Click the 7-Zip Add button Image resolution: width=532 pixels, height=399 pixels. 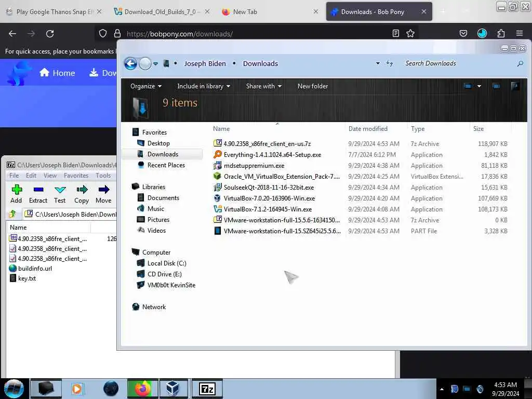tap(16, 194)
